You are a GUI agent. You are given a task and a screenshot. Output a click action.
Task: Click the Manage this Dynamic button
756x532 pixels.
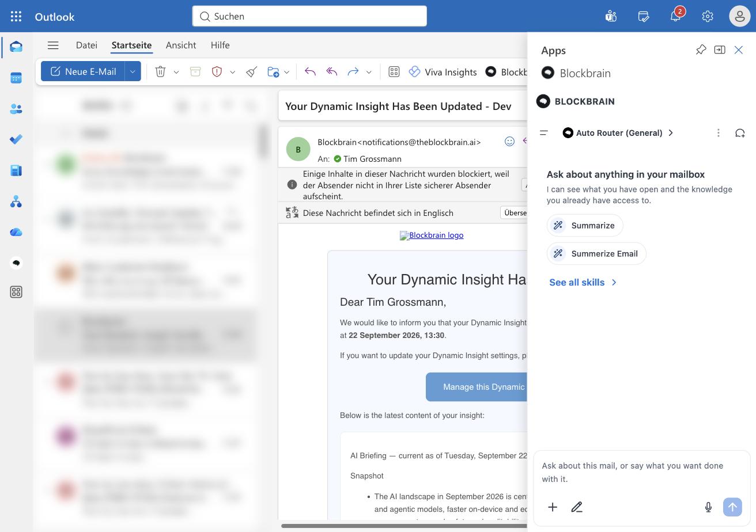(477, 387)
